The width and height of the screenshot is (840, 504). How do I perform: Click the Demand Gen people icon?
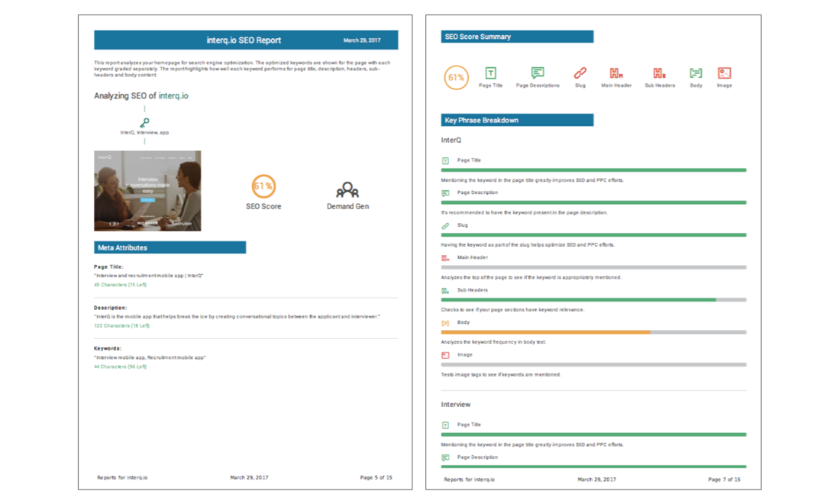tap(347, 189)
